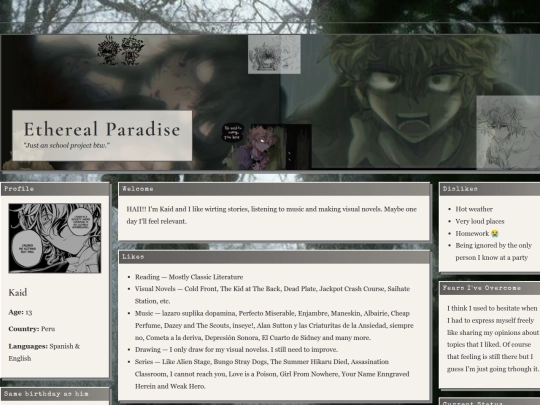The width and height of the screenshot is (540, 405).
Task: Click the 'Ethereal Paradise' site title
Action: click(102, 129)
